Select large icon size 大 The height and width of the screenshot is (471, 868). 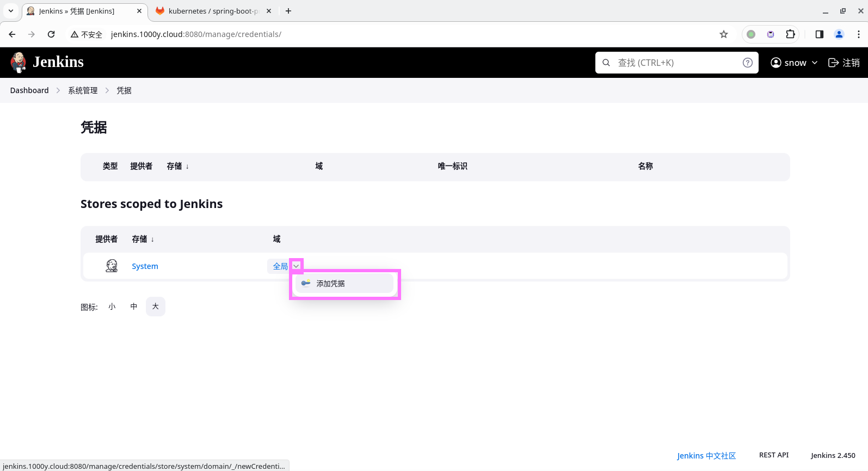[x=156, y=307]
